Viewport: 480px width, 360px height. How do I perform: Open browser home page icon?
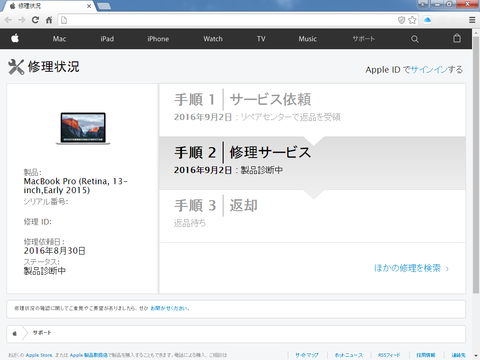[49, 20]
